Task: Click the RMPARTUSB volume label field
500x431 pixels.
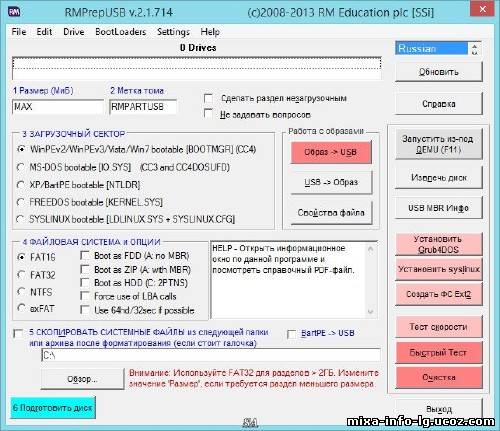Action: (x=143, y=107)
